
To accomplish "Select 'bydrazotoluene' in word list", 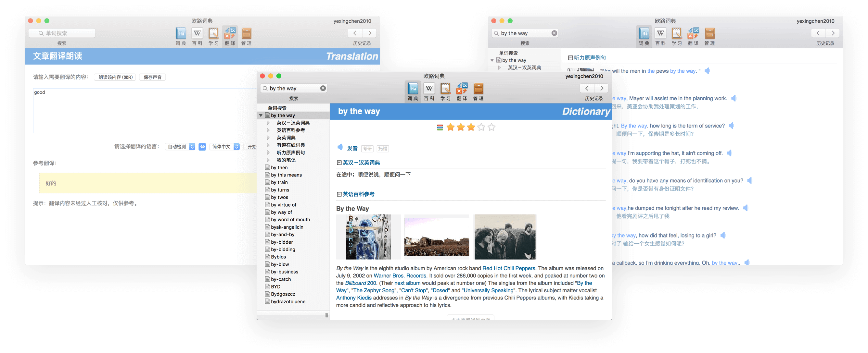I will (x=288, y=301).
